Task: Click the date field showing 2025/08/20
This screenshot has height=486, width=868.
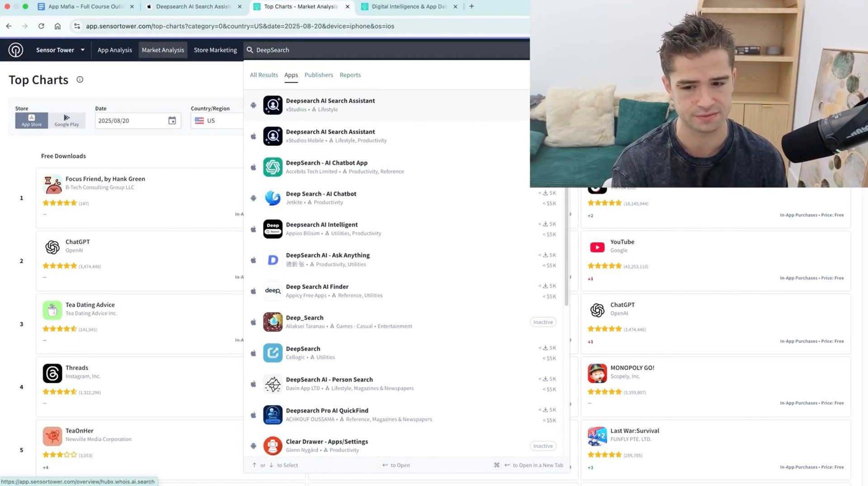Action: [138, 121]
